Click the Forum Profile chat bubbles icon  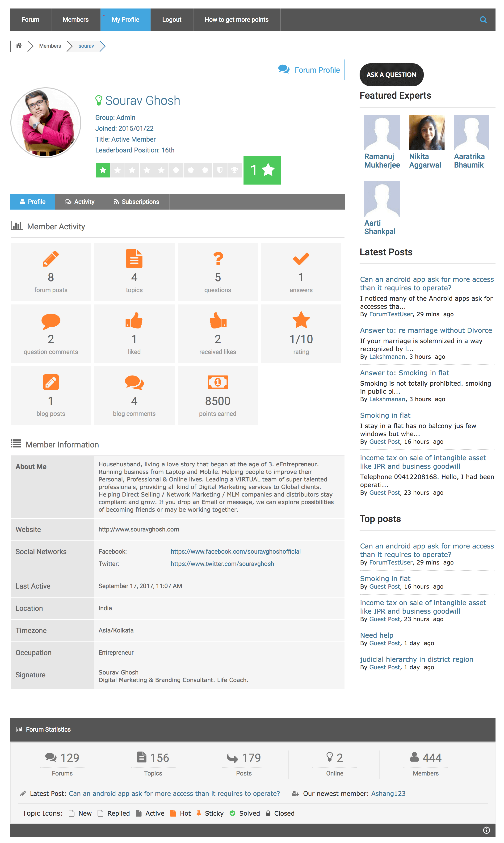coord(284,69)
